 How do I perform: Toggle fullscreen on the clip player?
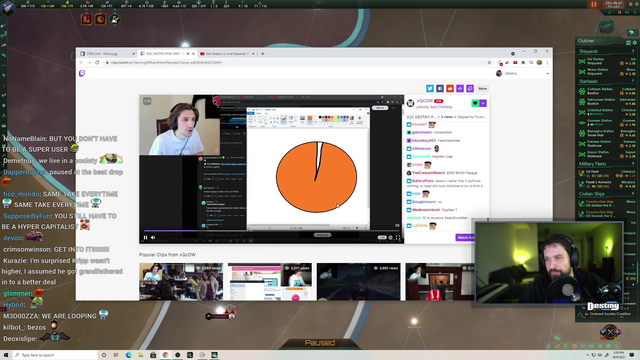(x=398, y=238)
